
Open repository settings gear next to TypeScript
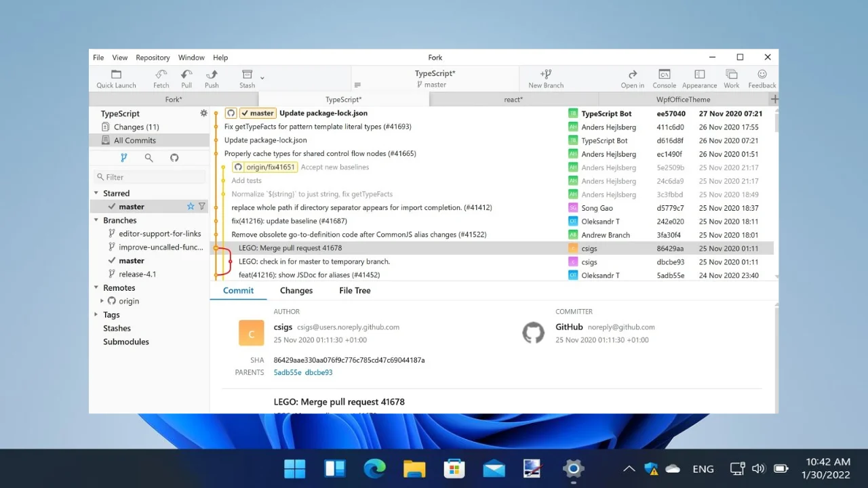click(x=203, y=113)
